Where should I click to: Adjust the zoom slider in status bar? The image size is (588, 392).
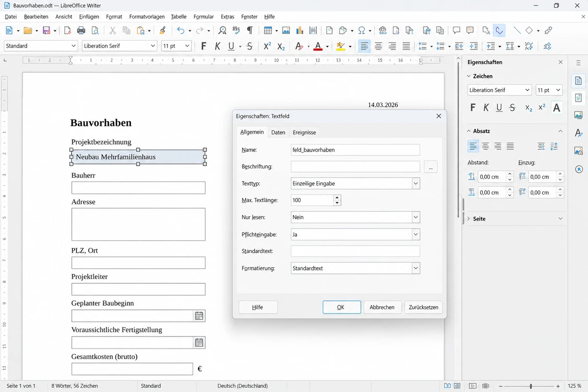point(530,386)
